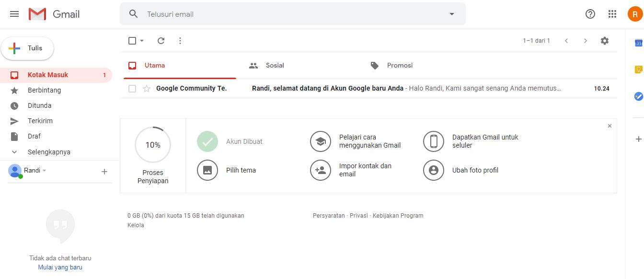Switch to the Promosi tab
This screenshot has width=644, height=279.
click(x=423, y=66)
